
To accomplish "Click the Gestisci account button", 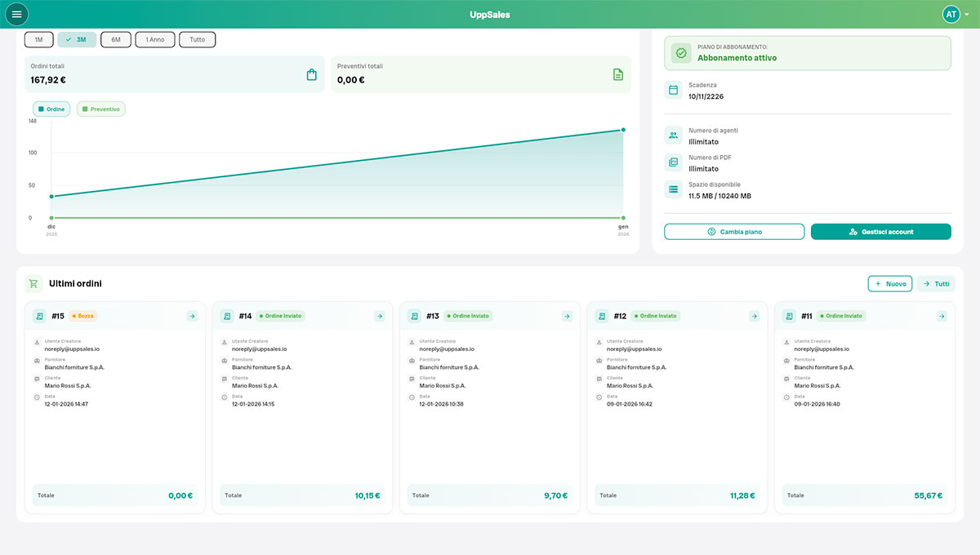I will pos(880,231).
